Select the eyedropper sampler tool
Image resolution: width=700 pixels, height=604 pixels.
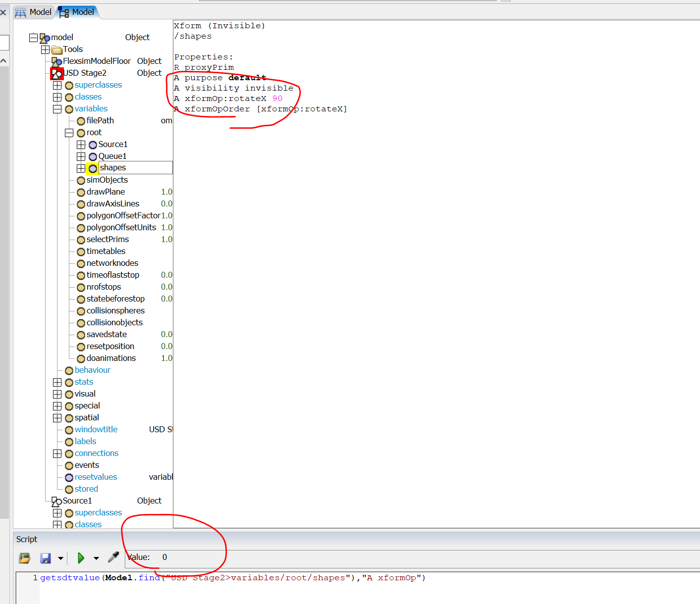click(x=113, y=557)
